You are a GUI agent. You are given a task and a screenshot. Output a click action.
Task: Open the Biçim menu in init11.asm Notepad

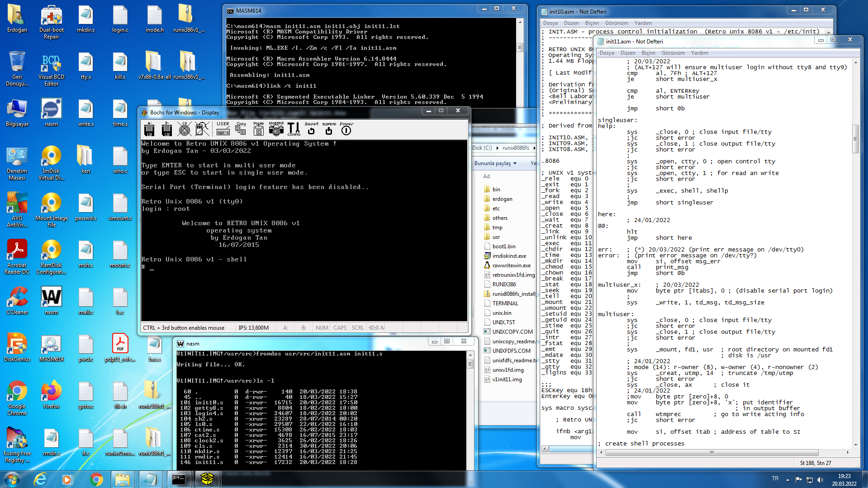click(648, 53)
